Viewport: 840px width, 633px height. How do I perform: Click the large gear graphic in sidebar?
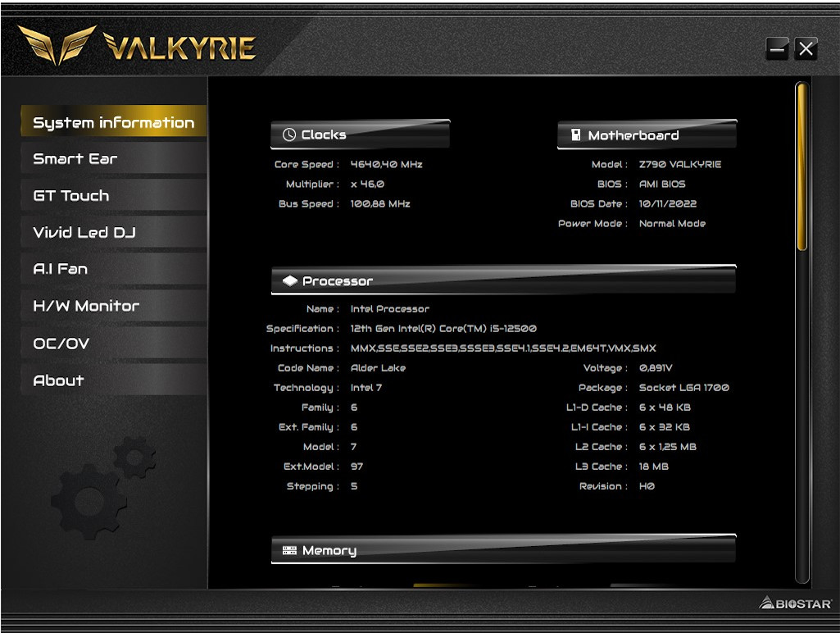coord(89,500)
